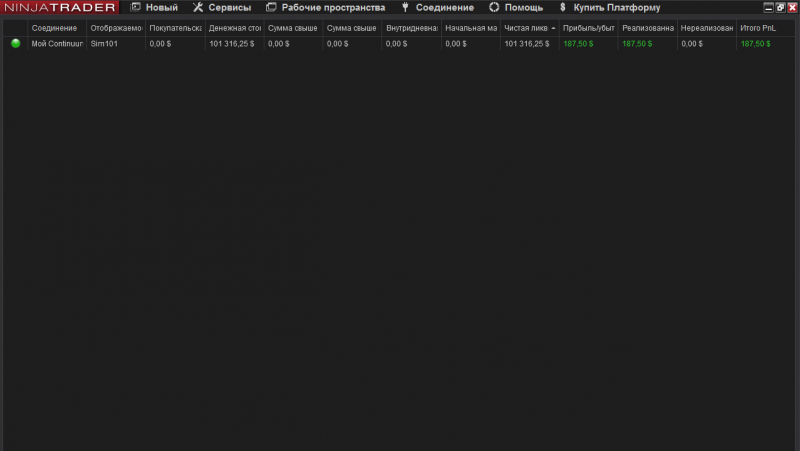The width and height of the screenshot is (800, 451).
Task: Click cash value 101 316,25 $ cell
Action: coord(234,44)
